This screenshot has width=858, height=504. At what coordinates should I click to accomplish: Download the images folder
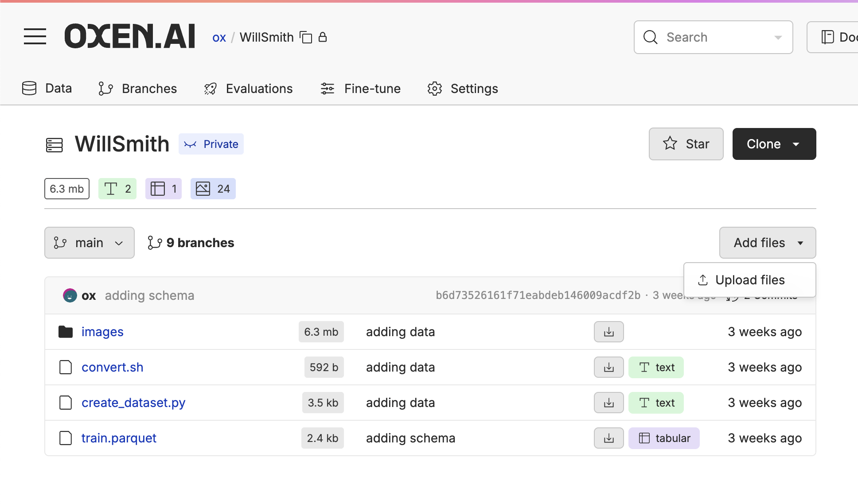tap(608, 332)
